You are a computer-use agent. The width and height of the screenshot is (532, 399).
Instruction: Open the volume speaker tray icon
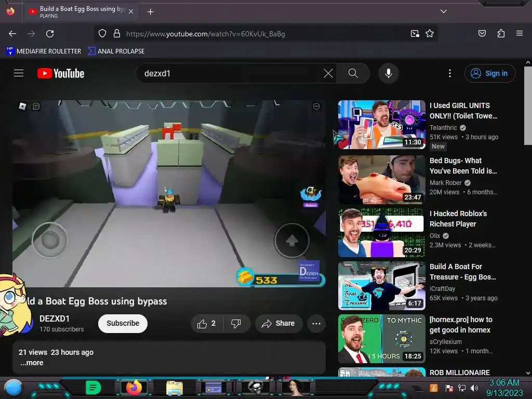click(x=474, y=388)
